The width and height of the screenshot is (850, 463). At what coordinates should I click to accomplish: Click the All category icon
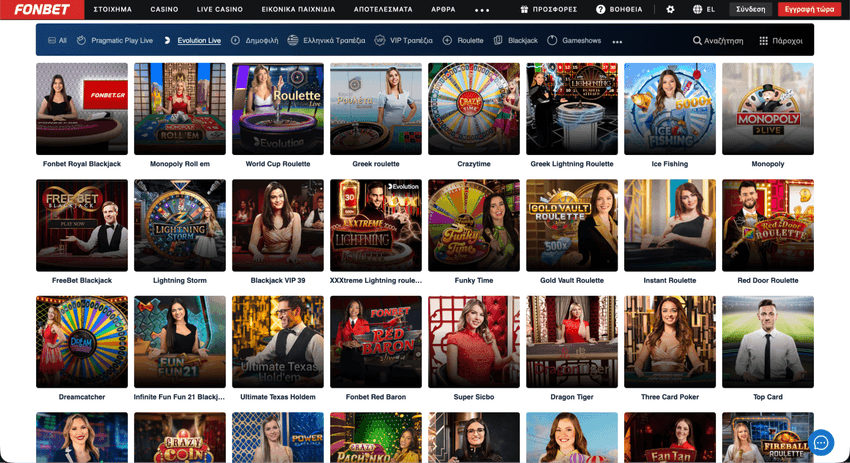click(x=52, y=40)
